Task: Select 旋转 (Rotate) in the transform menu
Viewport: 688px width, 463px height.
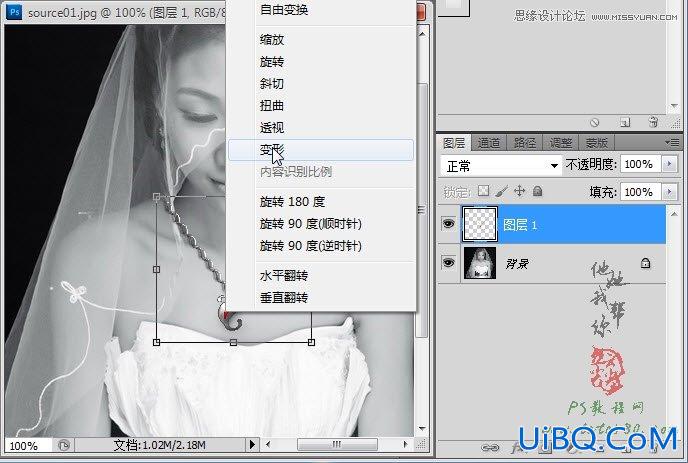Action: pos(272,62)
